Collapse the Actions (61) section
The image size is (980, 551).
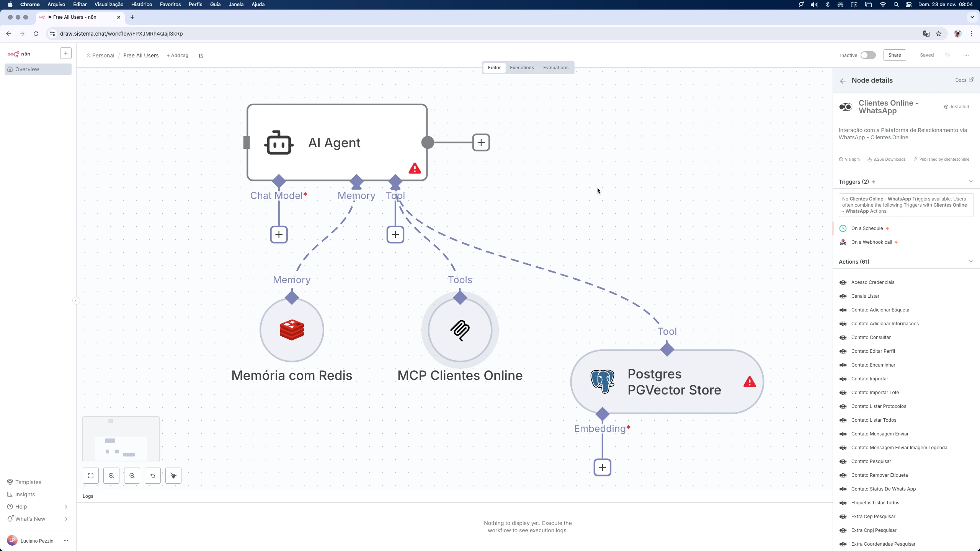point(970,261)
